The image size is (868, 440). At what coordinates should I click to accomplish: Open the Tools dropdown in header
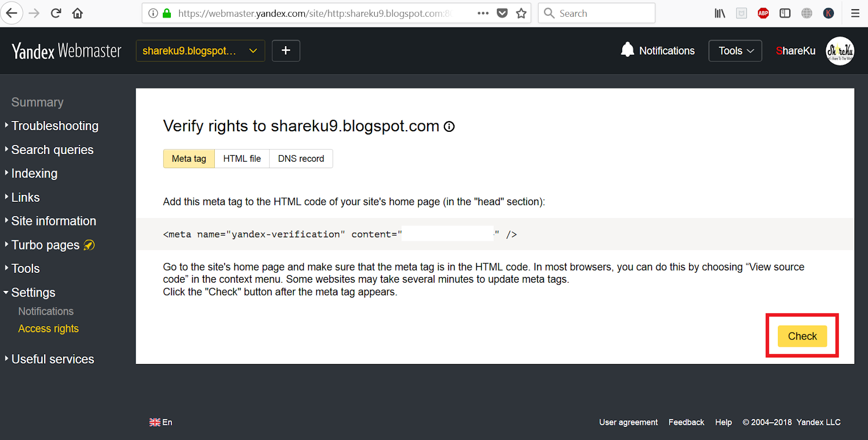pos(735,50)
